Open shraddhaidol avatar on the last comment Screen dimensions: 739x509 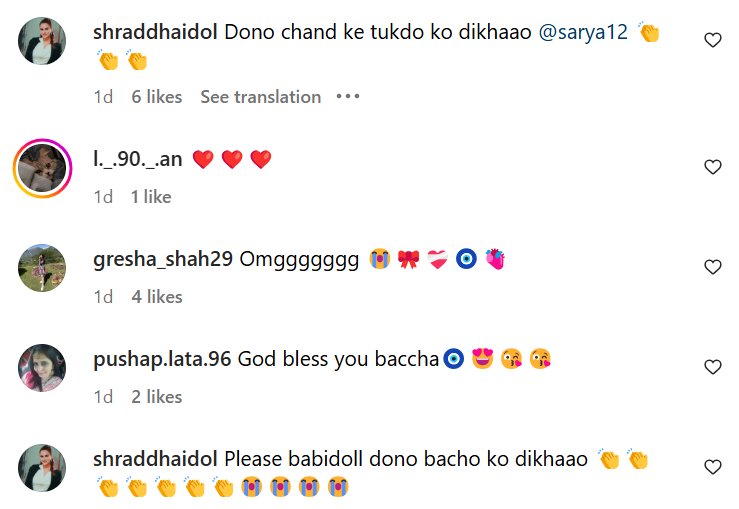coord(42,467)
